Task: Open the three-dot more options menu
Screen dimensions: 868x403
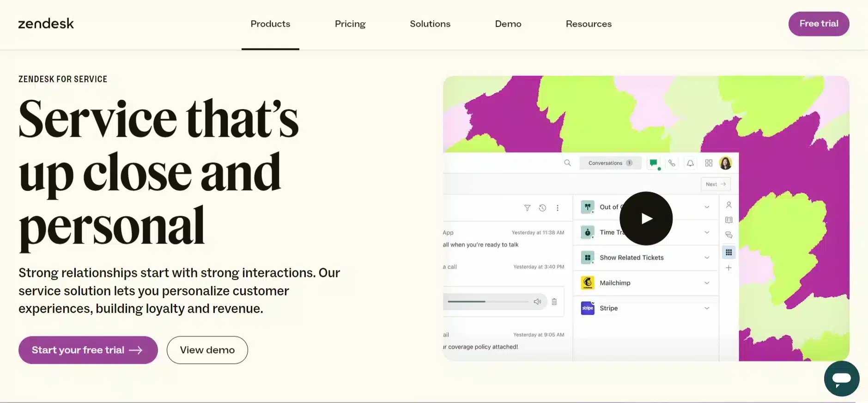Action: tap(558, 208)
